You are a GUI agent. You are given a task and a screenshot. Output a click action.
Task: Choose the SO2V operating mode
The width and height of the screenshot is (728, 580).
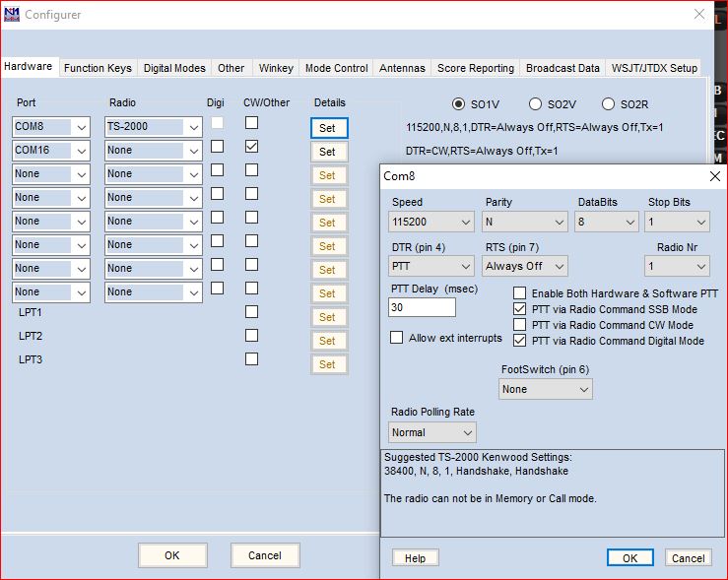(535, 104)
